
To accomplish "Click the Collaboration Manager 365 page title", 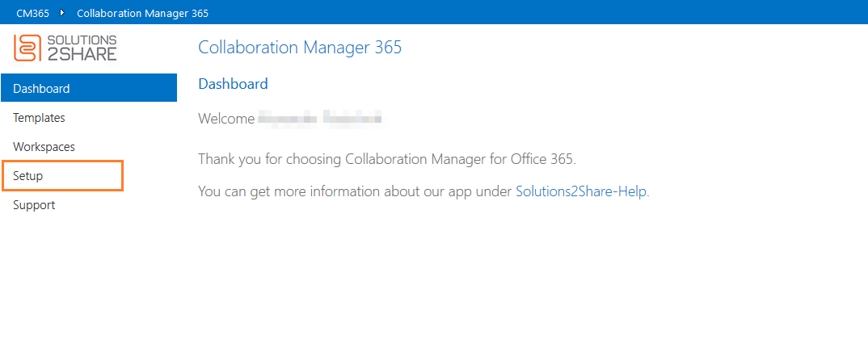I will [300, 48].
